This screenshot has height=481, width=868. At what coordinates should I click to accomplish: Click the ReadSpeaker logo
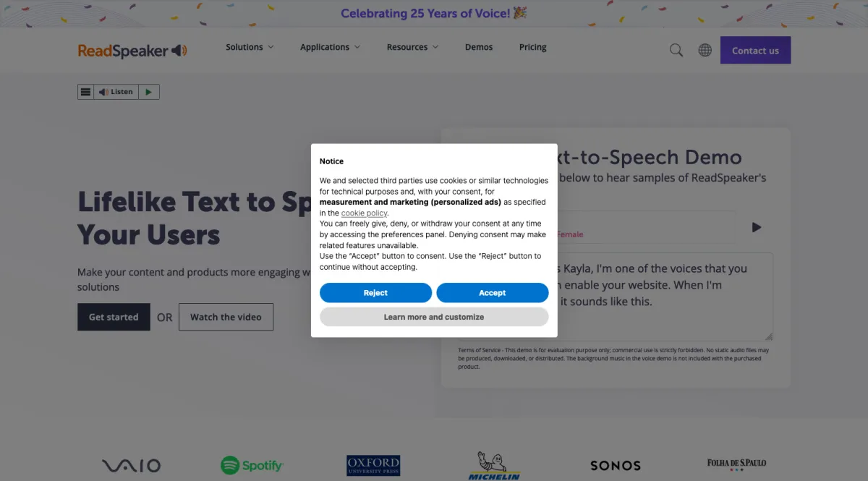132,51
